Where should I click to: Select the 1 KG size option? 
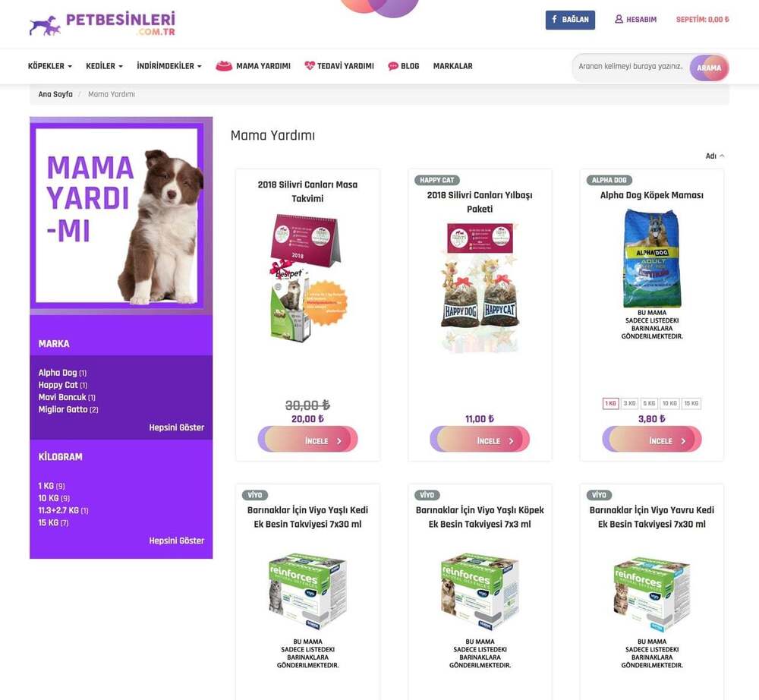coord(611,403)
